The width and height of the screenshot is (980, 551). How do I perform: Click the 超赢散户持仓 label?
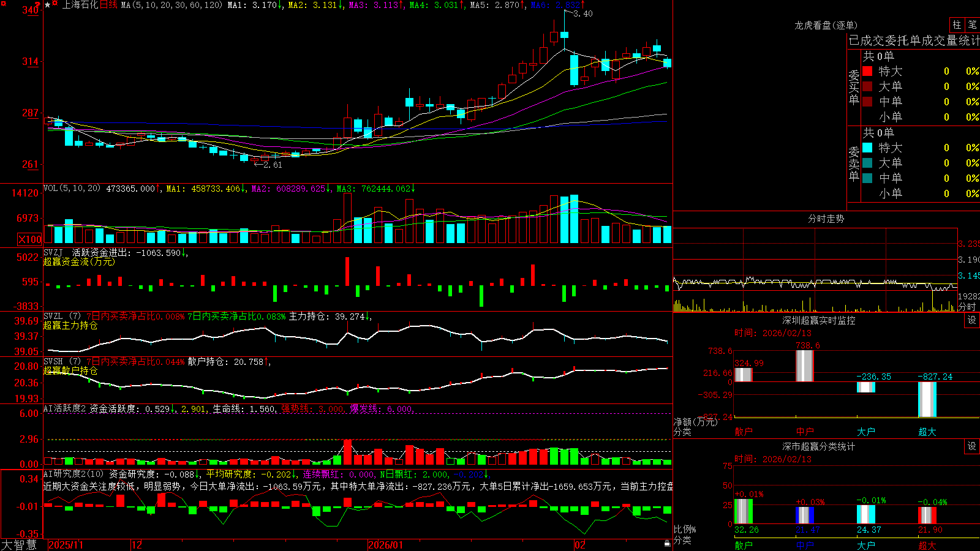70,370
